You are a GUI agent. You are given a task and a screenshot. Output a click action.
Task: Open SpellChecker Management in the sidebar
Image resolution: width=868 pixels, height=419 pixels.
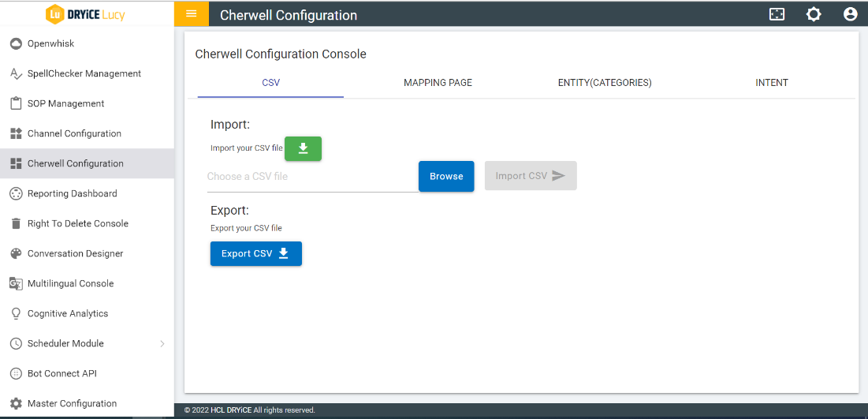click(87, 73)
